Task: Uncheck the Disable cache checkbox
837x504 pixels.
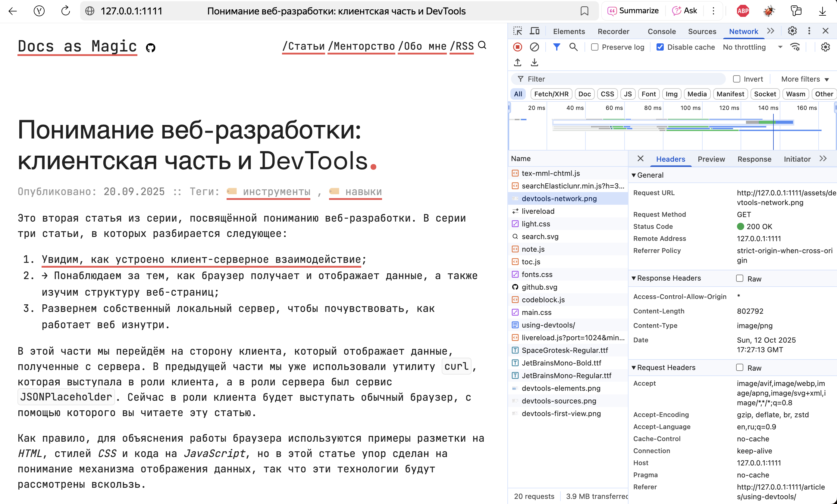Action: point(660,47)
